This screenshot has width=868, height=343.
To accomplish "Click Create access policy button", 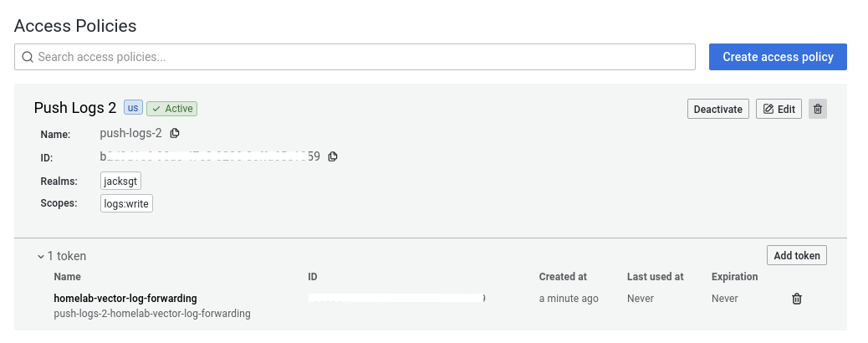I will (x=778, y=57).
